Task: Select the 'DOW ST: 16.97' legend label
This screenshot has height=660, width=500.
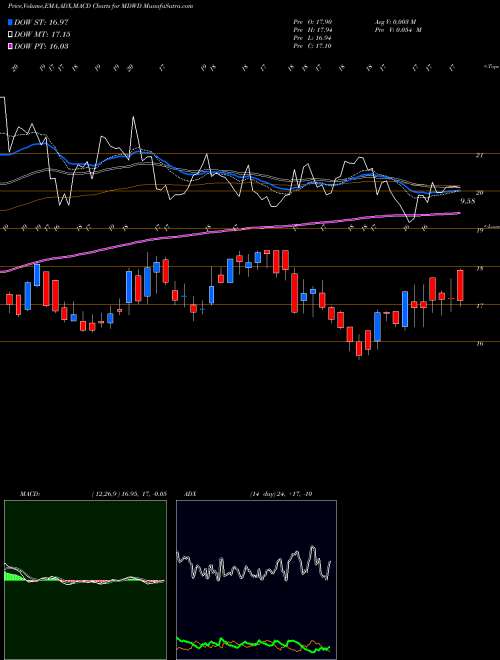Action: 41,23
